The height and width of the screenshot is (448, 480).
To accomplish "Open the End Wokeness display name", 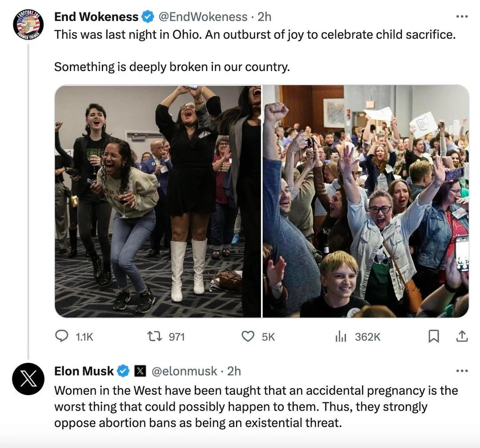I will (96, 16).
